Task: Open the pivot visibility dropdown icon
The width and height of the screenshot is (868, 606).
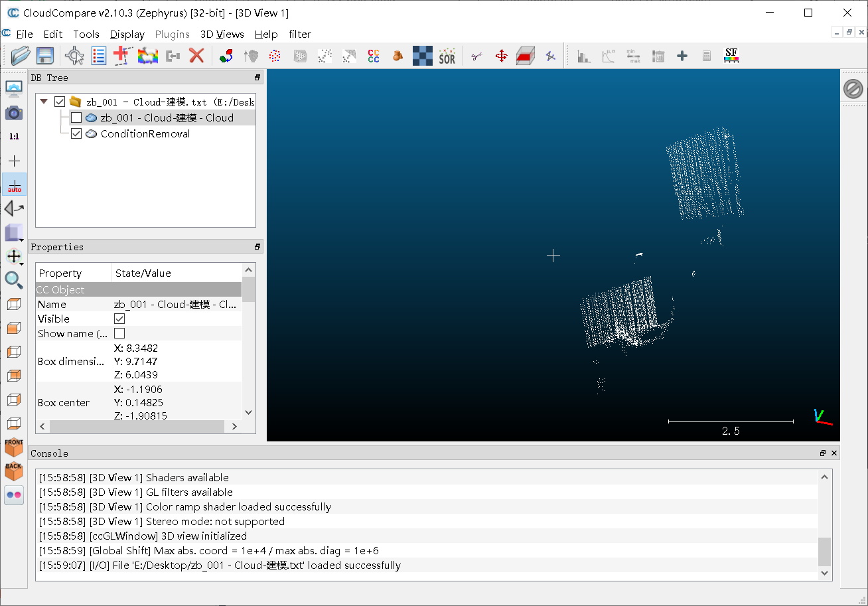Action: (14, 256)
